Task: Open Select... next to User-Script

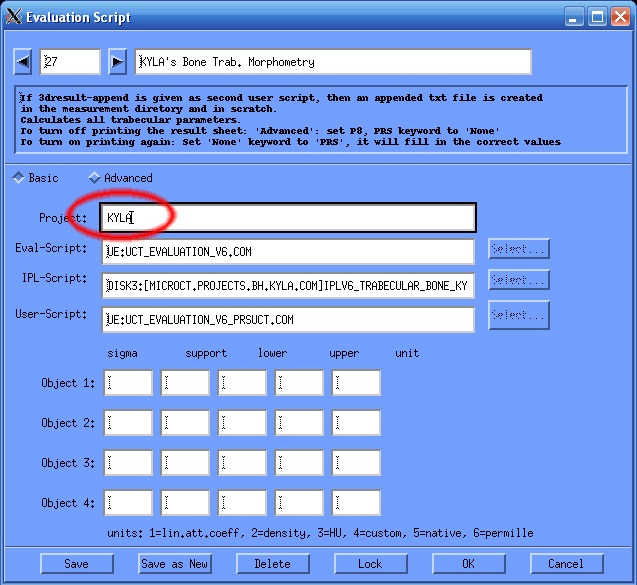Action: [x=519, y=315]
